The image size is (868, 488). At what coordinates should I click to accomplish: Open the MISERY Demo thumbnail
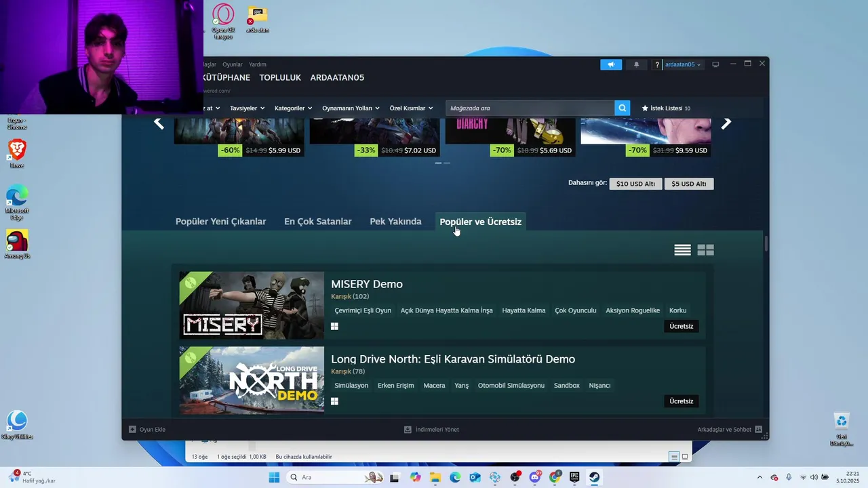[252, 305]
